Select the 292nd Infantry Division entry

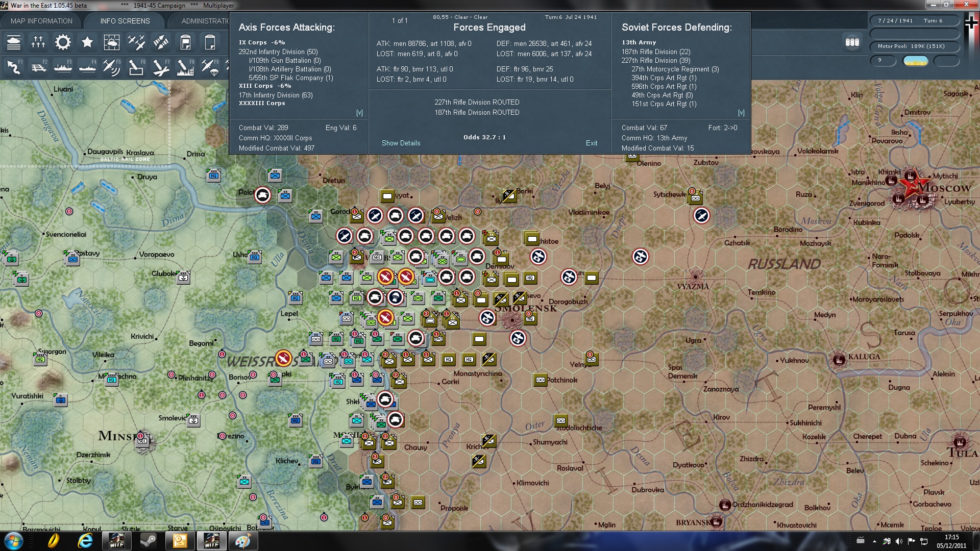(x=278, y=52)
